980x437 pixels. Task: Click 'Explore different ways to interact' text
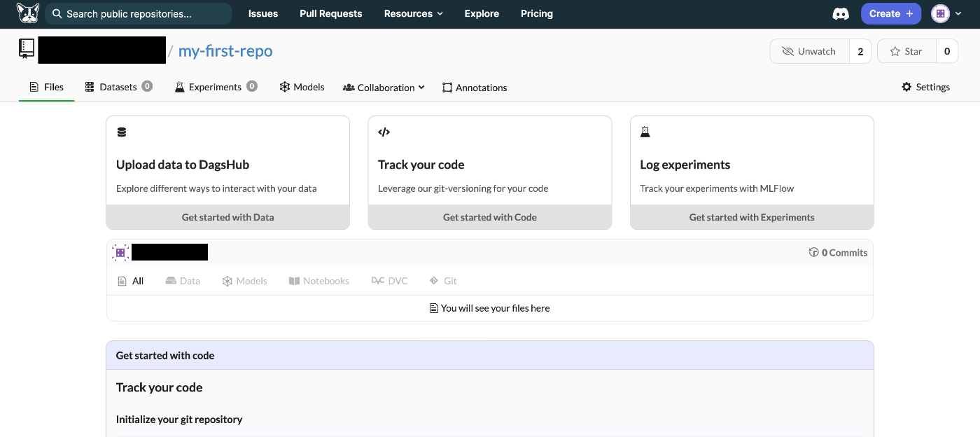216,188
